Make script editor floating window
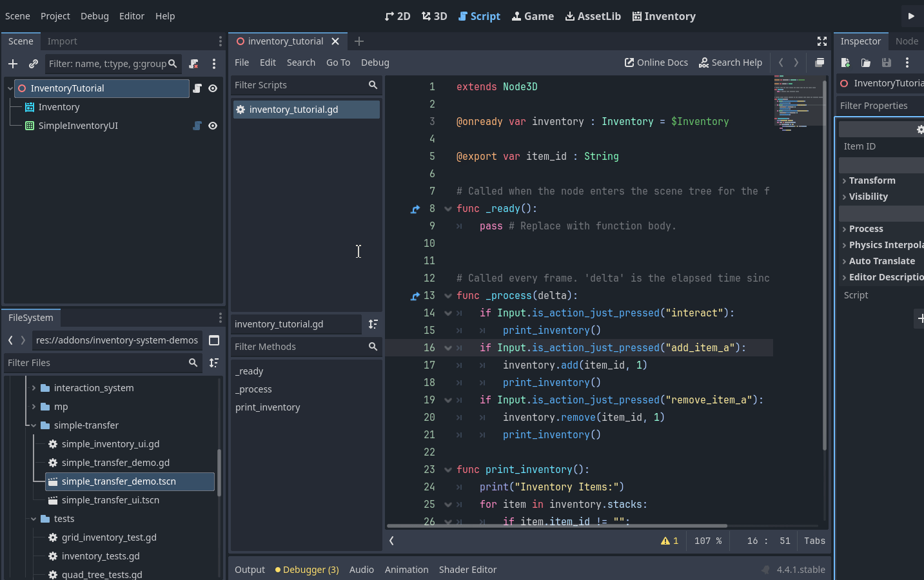924x580 pixels. pos(820,63)
